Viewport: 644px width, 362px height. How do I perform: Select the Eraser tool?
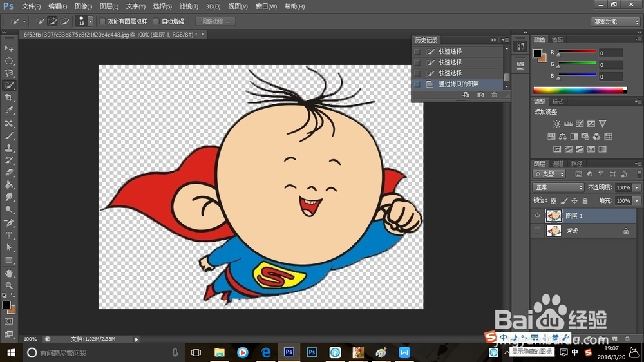click(8, 173)
